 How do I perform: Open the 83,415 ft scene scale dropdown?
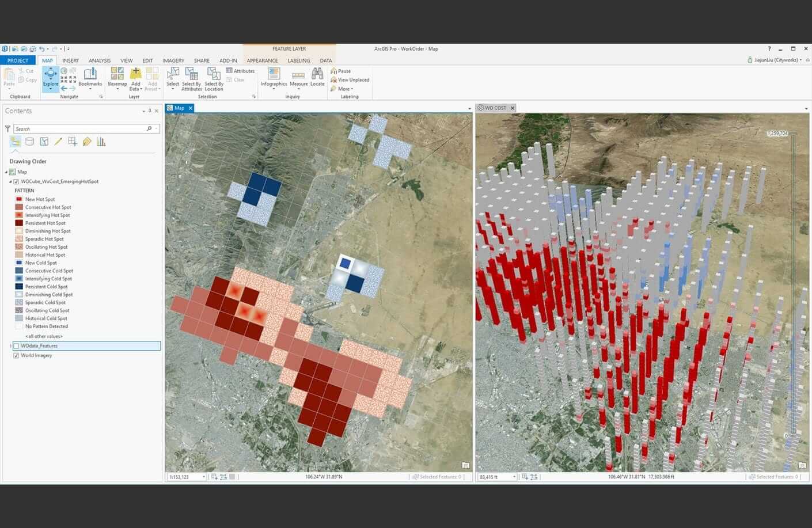(x=514, y=477)
